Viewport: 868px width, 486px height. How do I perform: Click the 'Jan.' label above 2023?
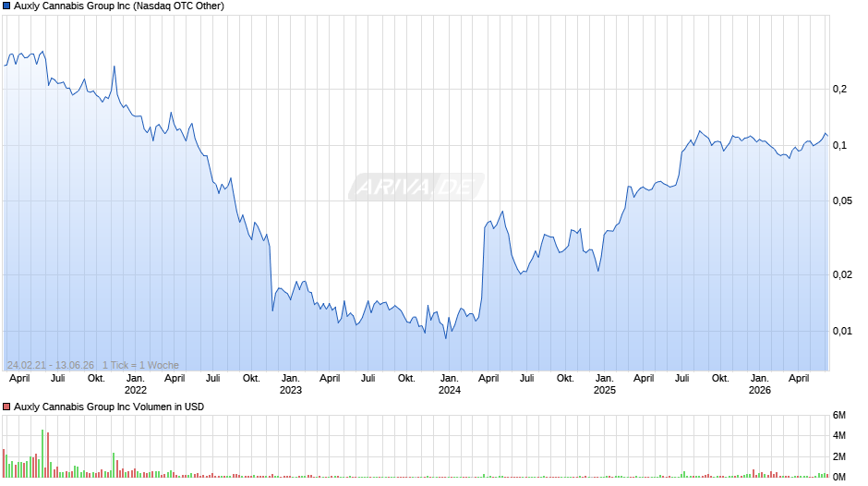291,379
